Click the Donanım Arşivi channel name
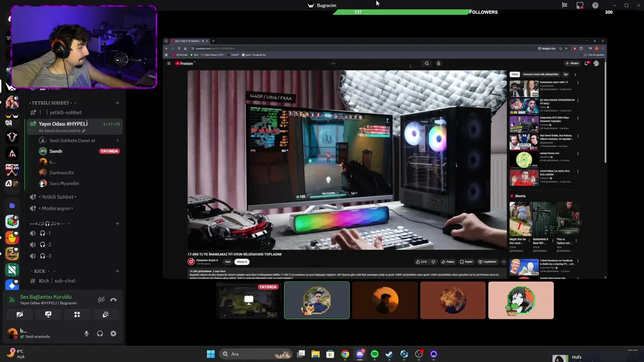 [207, 260]
